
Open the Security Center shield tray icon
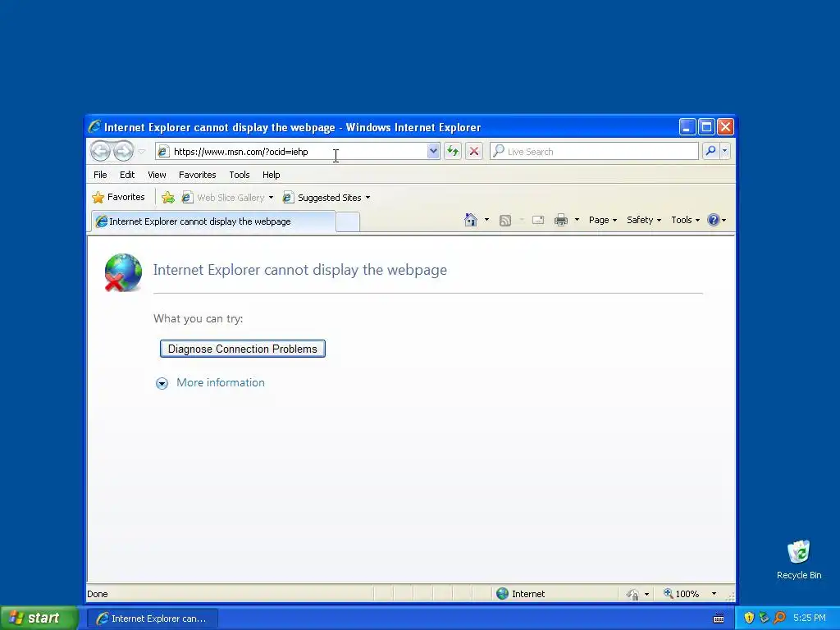(749, 618)
